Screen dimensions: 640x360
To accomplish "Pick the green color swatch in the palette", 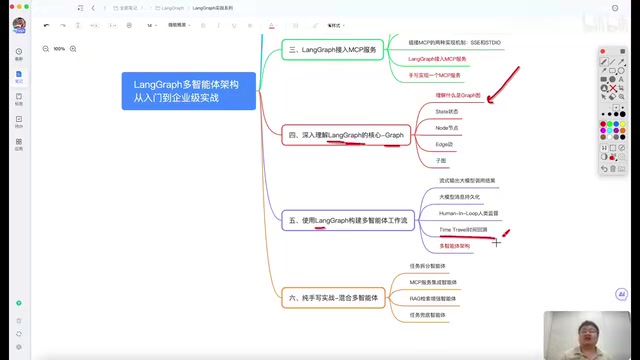I will pos(609,124).
